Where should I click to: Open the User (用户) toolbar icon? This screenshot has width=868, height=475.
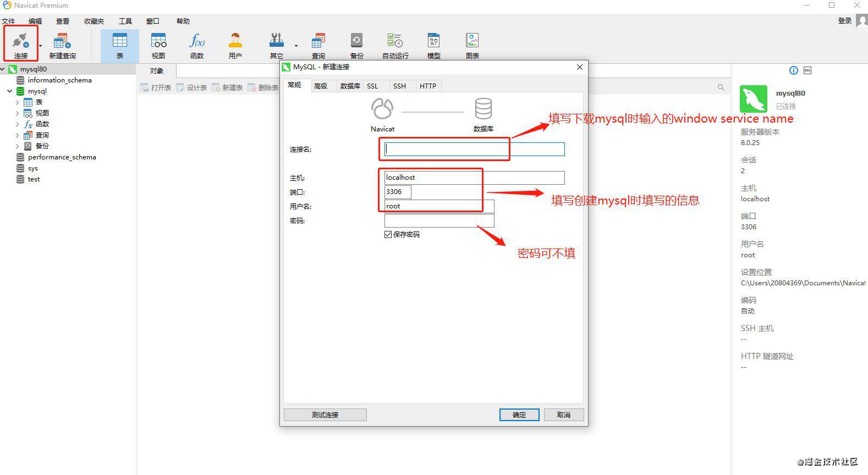click(x=235, y=41)
